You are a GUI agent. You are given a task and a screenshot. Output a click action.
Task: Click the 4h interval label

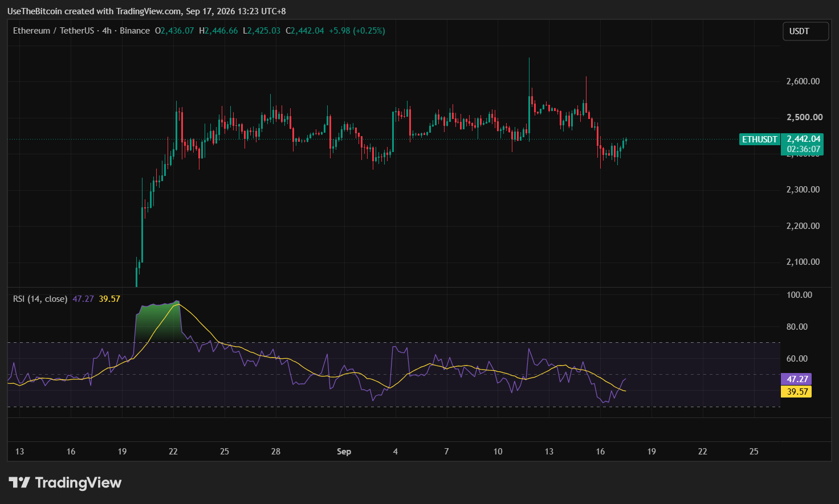coord(107,31)
